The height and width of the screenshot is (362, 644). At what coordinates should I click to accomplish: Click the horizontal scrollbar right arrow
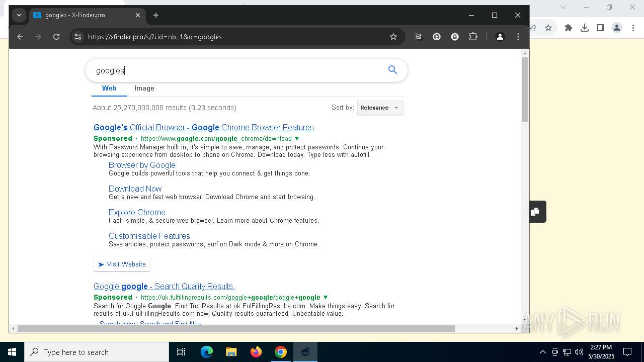point(516,328)
